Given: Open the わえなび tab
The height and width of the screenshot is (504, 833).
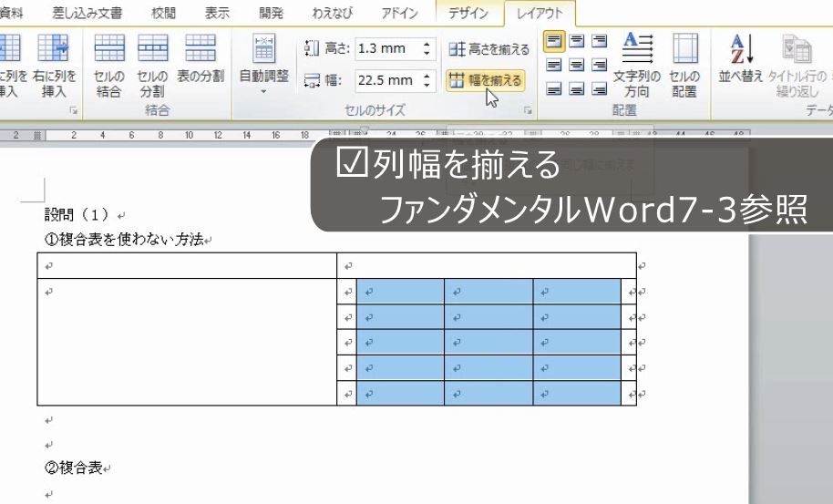Looking at the screenshot, I should [x=333, y=13].
